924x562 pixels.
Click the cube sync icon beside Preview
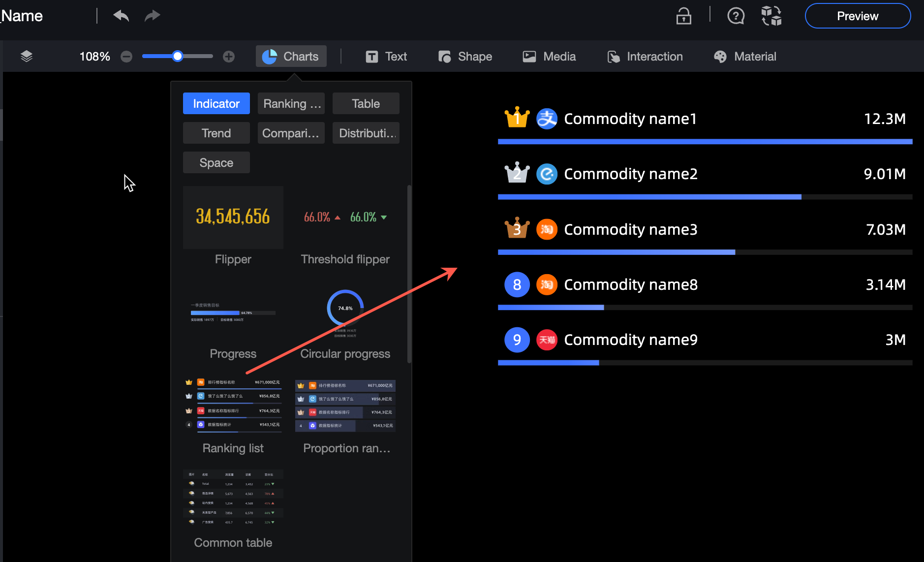pyautogui.click(x=771, y=16)
